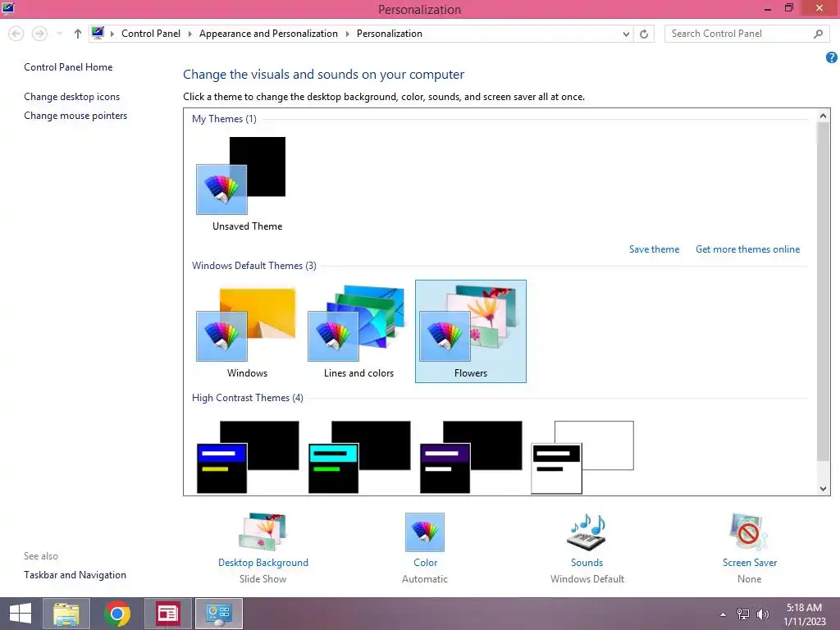Expand the chevron after Appearance and Personalization

click(x=347, y=34)
